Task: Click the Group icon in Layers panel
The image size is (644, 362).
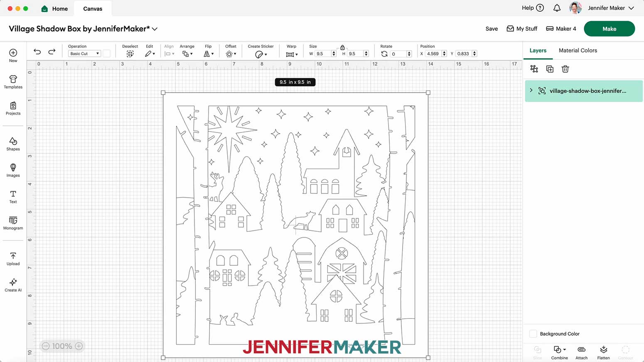Action: coord(534,69)
